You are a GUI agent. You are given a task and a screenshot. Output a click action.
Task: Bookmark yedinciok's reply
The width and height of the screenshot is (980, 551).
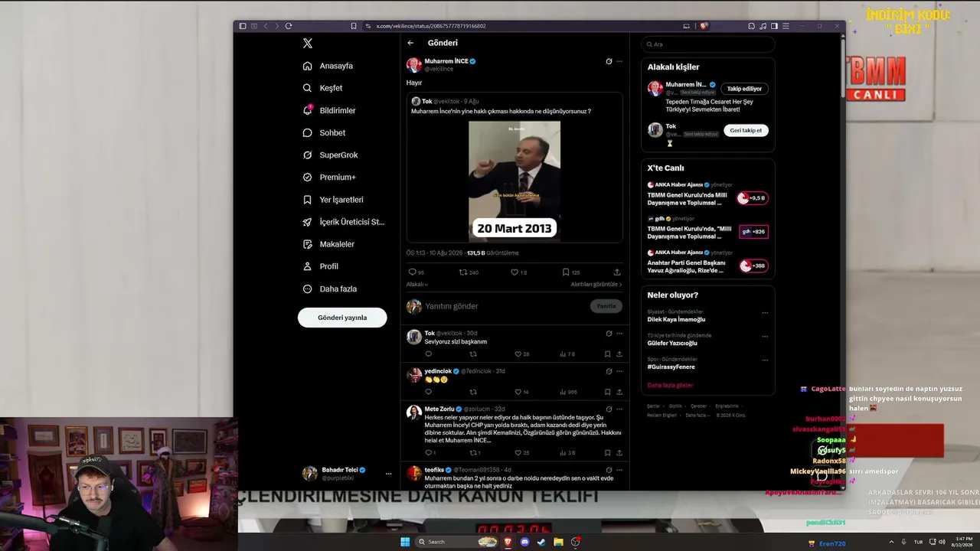(607, 392)
